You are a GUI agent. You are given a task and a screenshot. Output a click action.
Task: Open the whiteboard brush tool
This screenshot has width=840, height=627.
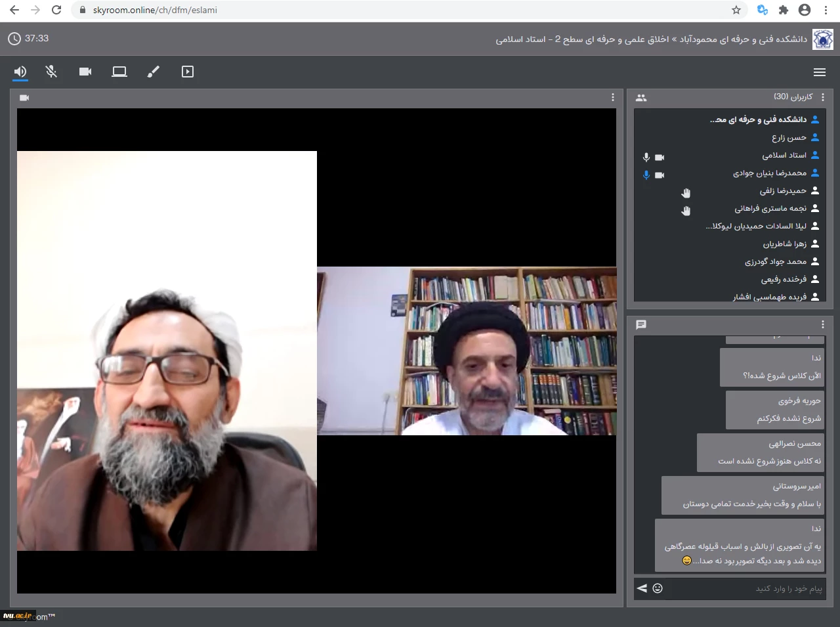(x=153, y=72)
